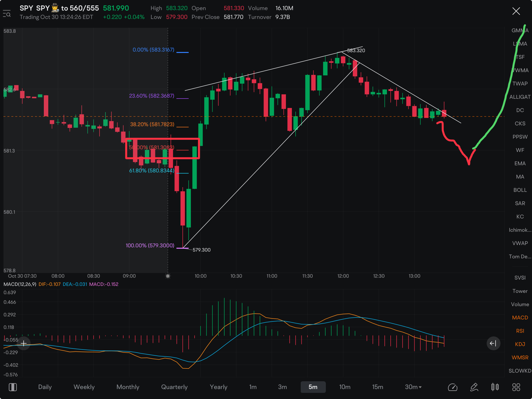Enable the Tom De... indicator
The height and width of the screenshot is (399, 532).
520,257
